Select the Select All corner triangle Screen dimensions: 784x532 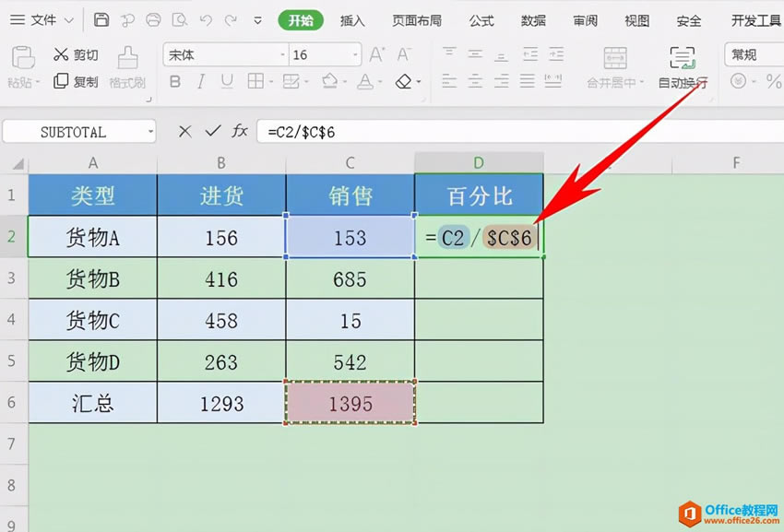[17, 163]
